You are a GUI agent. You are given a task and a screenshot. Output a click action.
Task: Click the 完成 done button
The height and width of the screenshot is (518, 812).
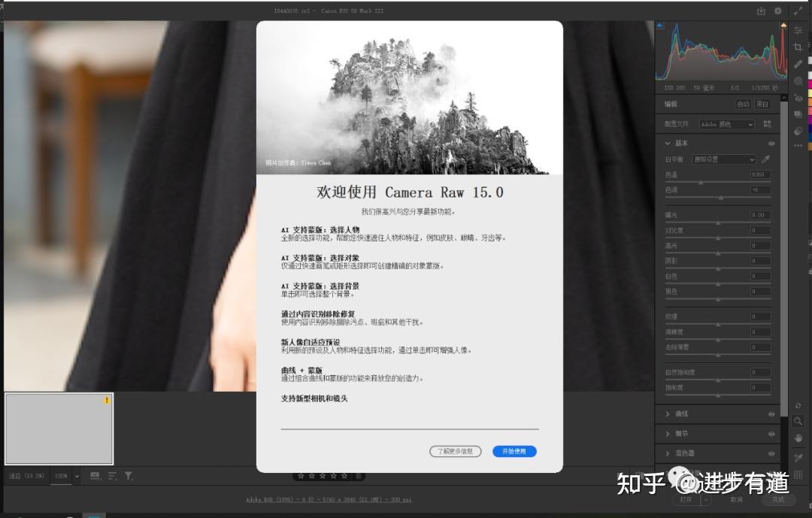point(778,500)
